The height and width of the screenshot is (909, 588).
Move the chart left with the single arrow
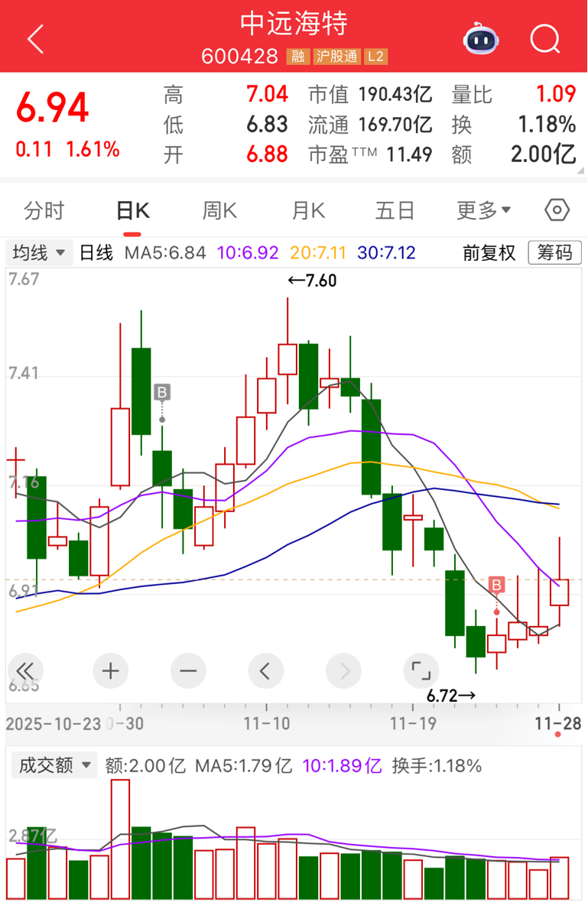[265, 672]
